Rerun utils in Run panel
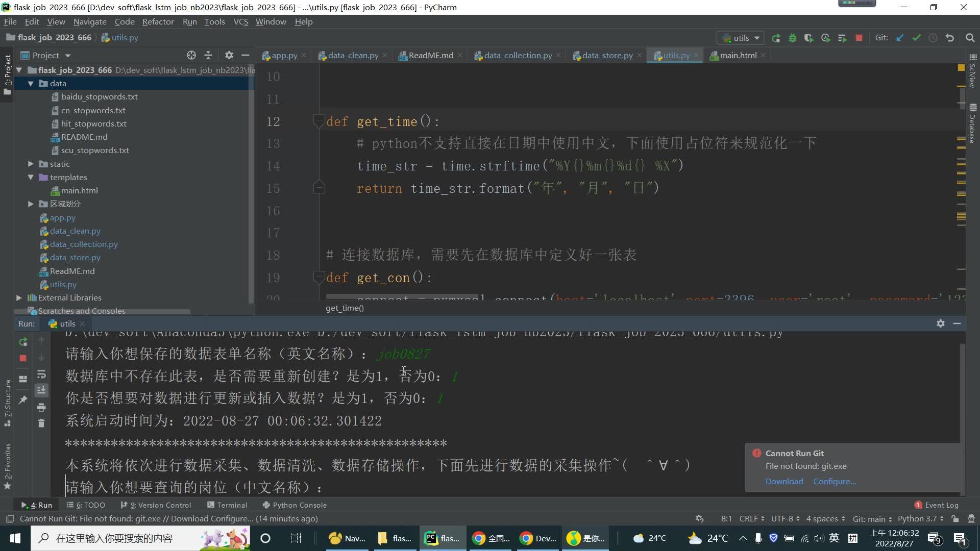 point(23,342)
